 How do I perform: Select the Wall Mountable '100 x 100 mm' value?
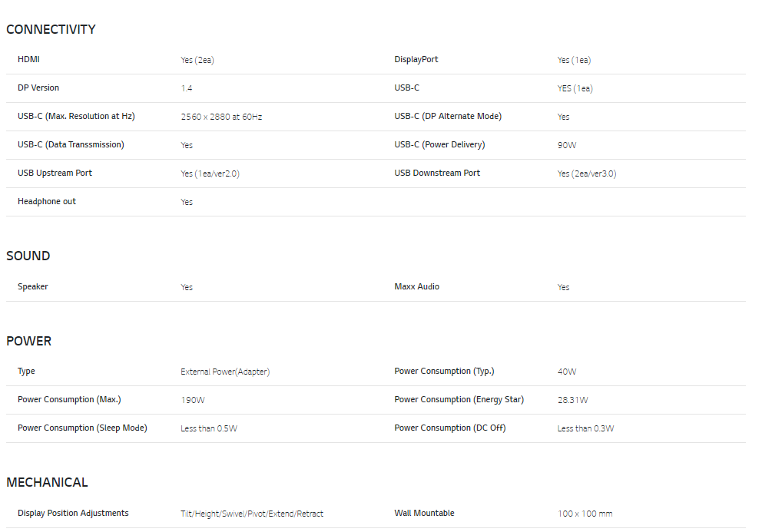pos(585,514)
